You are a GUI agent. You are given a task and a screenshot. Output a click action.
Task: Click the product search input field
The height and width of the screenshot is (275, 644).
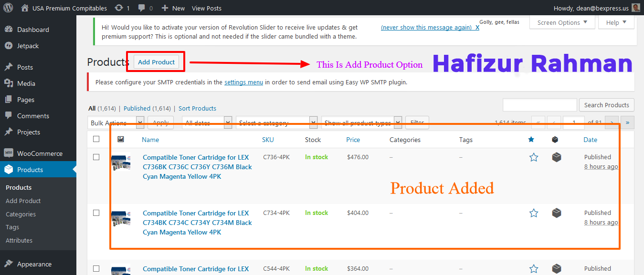[540, 105]
